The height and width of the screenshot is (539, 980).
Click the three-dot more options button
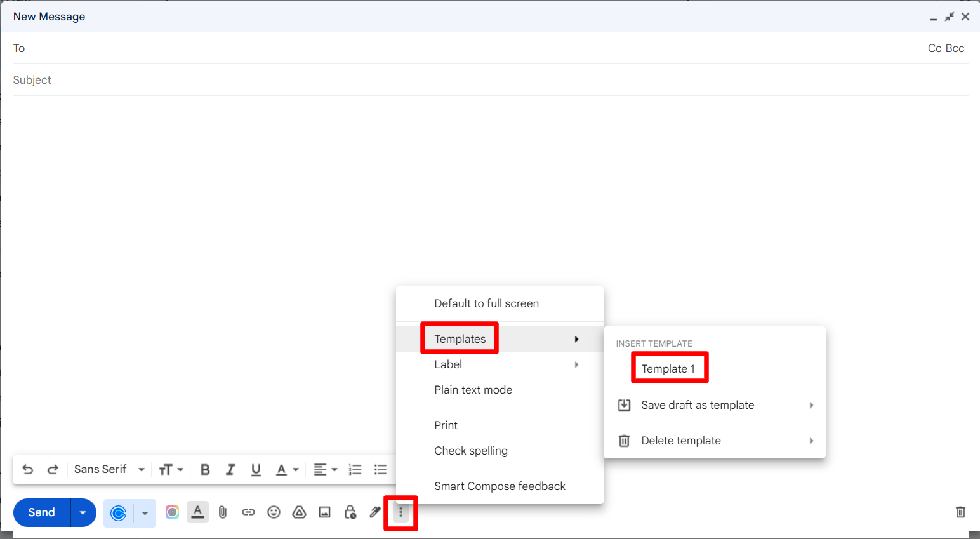point(401,512)
